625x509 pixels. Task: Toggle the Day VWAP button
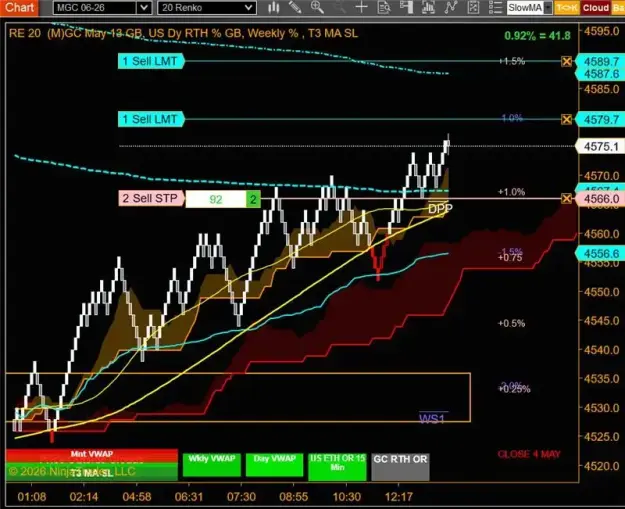pos(275,465)
